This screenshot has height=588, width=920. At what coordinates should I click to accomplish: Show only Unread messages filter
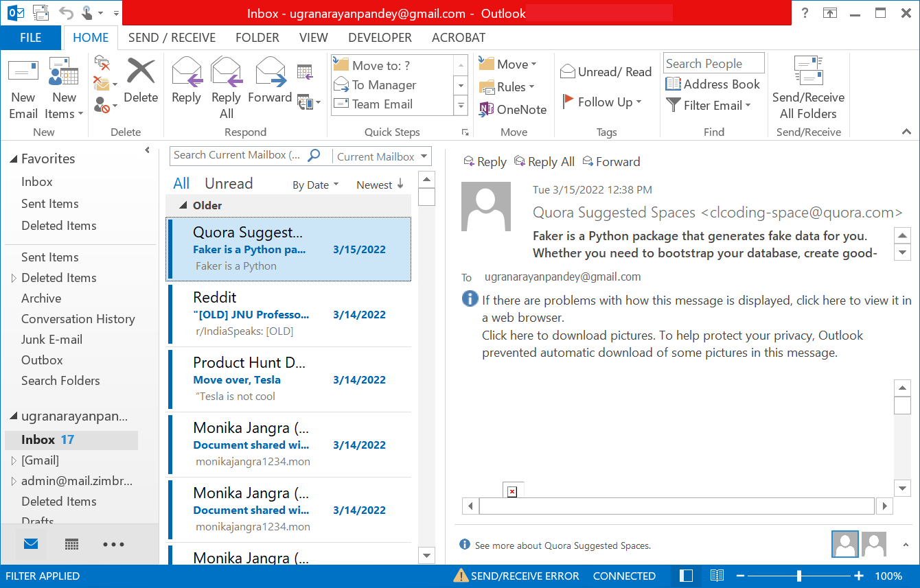(229, 184)
